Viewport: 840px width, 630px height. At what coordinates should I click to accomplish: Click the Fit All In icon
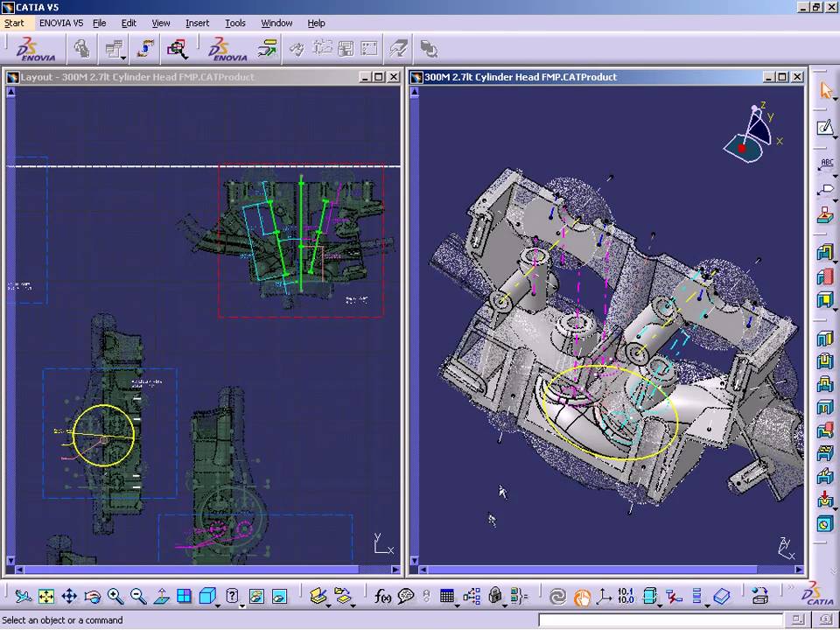(x=46, y=596)
